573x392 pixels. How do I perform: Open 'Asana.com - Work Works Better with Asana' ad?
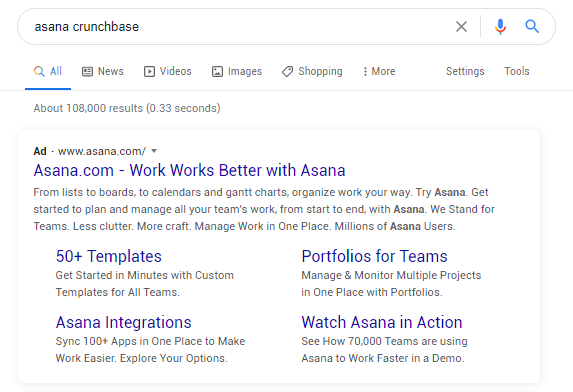[189, 170]
